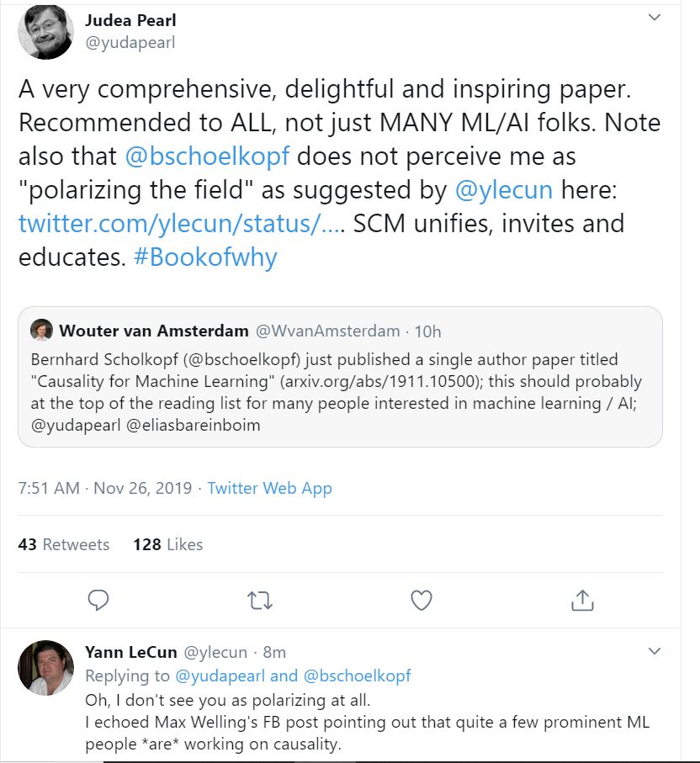Click Yann LeCun's avatar photo

[45, 667]
